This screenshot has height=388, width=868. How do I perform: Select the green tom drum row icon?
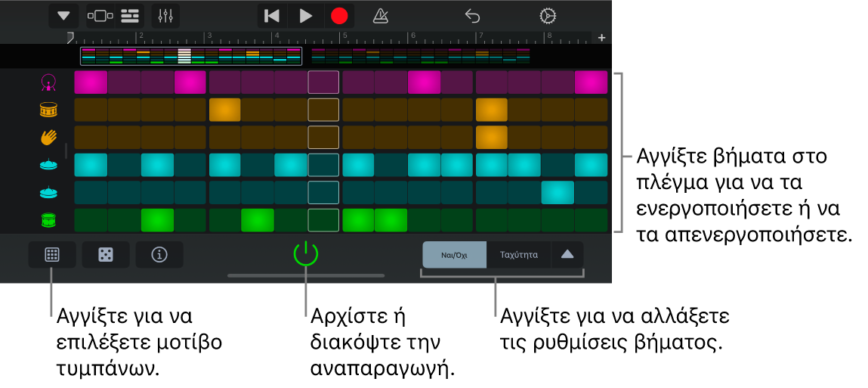click(x=49, y=220)
